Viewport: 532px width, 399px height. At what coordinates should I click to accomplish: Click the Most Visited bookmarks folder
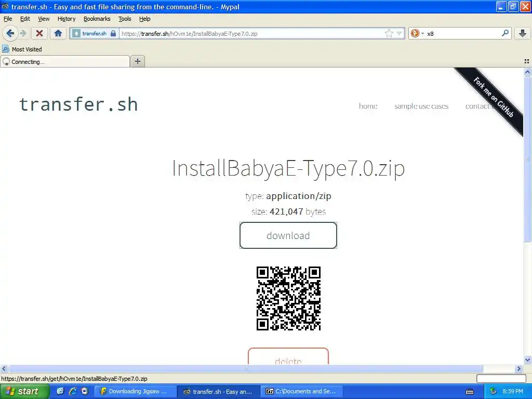pyautogui.click(x=22, y=49)
